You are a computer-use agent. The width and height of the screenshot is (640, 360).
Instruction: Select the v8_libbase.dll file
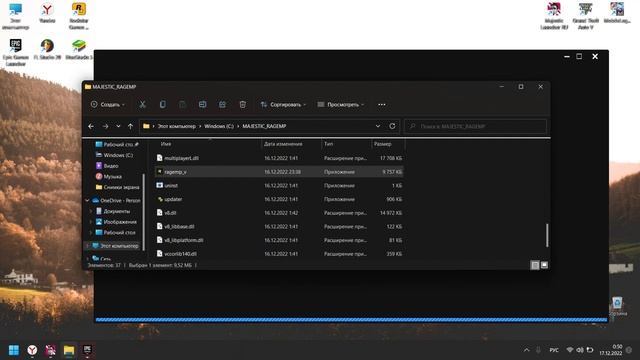pyautogui.click(x=280, y=227)
